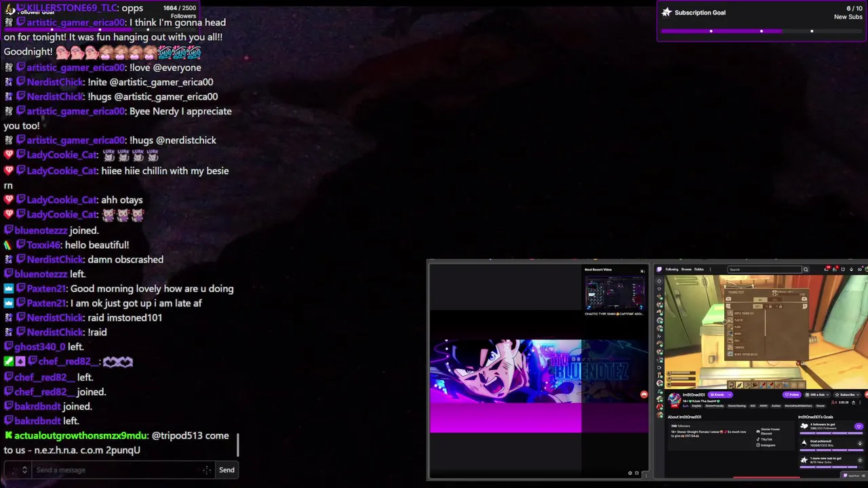This screenshot has height=488, width=868.
Task: Open the more options dots in Twitch nav
Action: [x=710, y=269]
